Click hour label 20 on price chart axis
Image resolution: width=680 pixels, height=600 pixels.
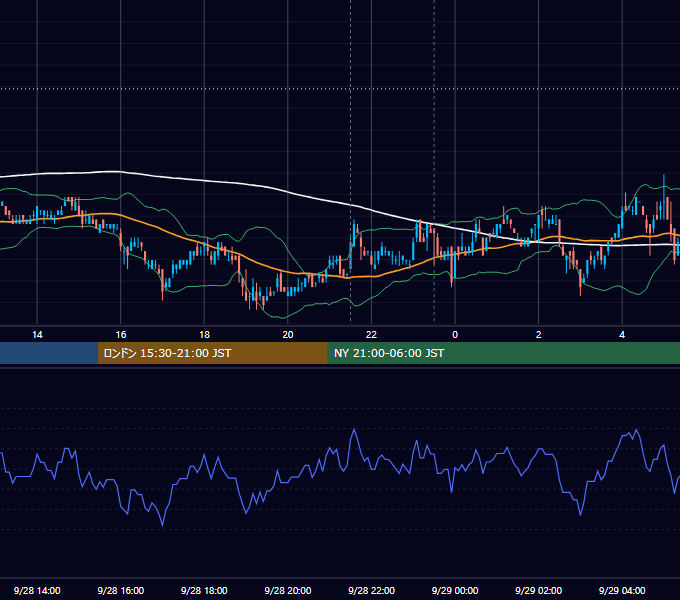pos(288,335)
